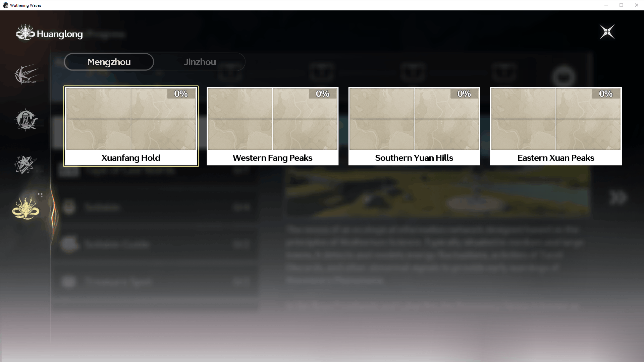Select the Xuanfang Hold area card
644x362 pixels.
point(131,126)
